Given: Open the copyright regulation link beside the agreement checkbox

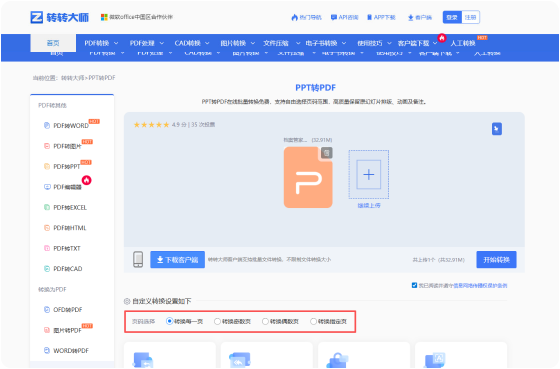Looking at the screenshot, I should (480, 285).
